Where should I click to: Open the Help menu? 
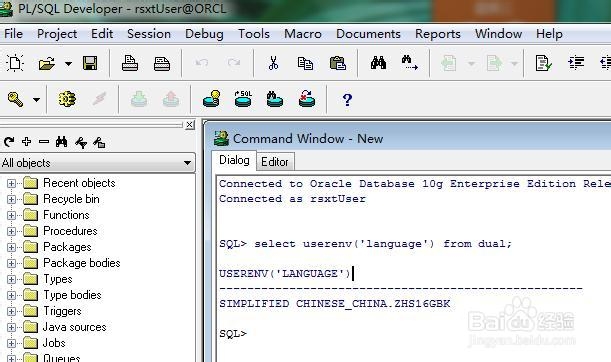[x=549, y=34]
